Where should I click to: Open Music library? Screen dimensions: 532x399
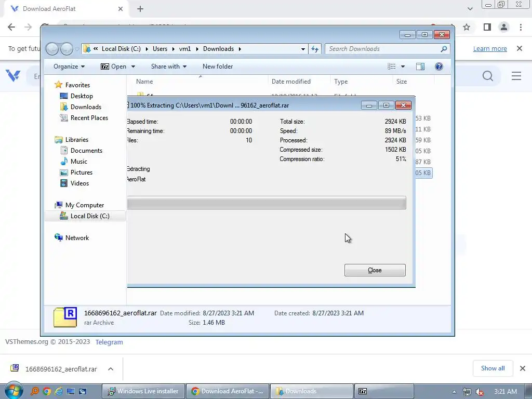pyautogui.click(x=79, y=162)
